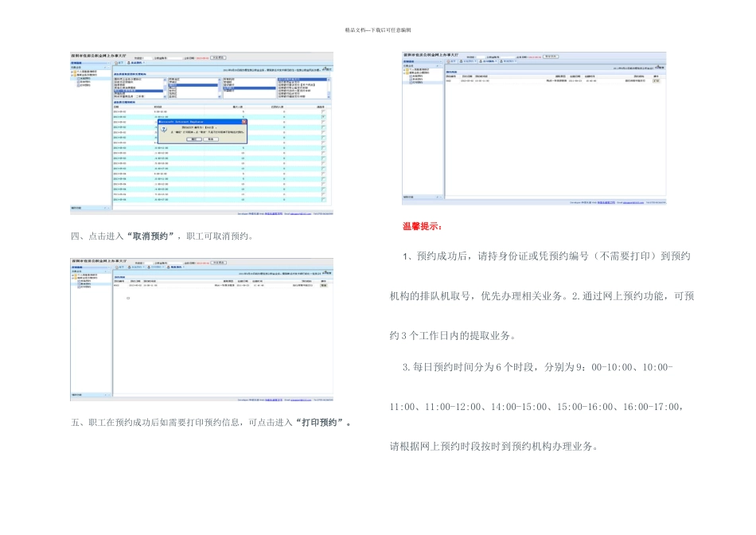Click the second folder icon in the top-left screenshot tree

point(75,75)
